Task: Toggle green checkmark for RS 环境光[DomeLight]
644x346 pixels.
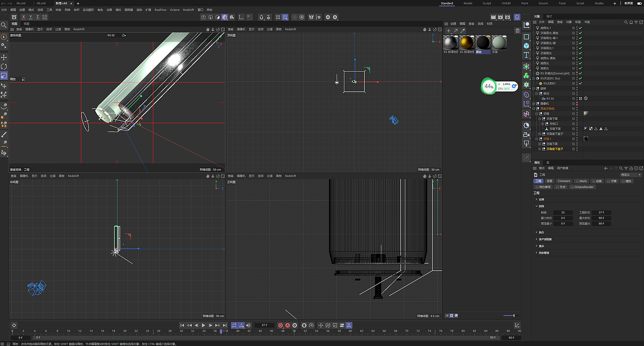Action: pyautogui.click(x=580, y=74)
